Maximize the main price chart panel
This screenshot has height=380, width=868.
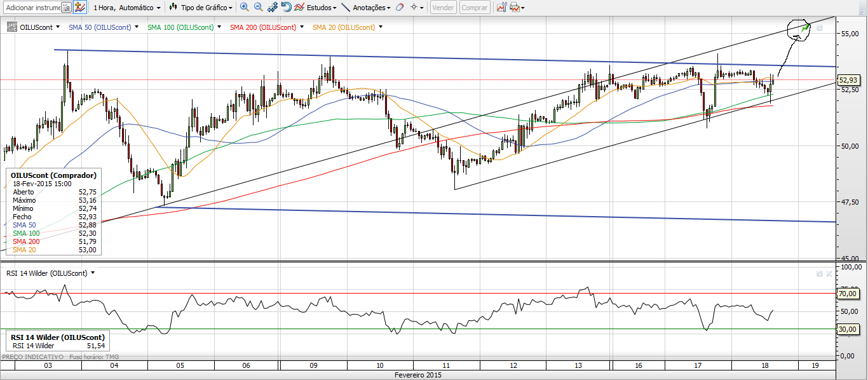click(820, 28)
